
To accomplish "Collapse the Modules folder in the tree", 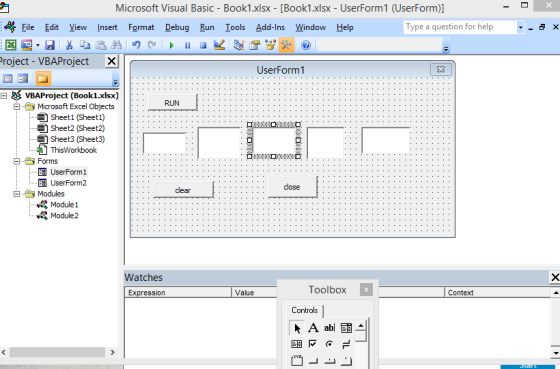I will tap(17, 194).
